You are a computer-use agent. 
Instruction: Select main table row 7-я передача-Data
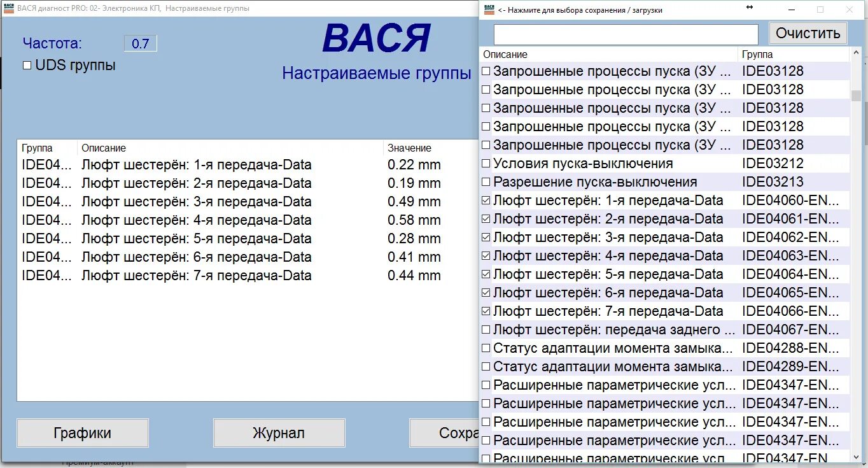pyautogui.click(x=248, y=276)
